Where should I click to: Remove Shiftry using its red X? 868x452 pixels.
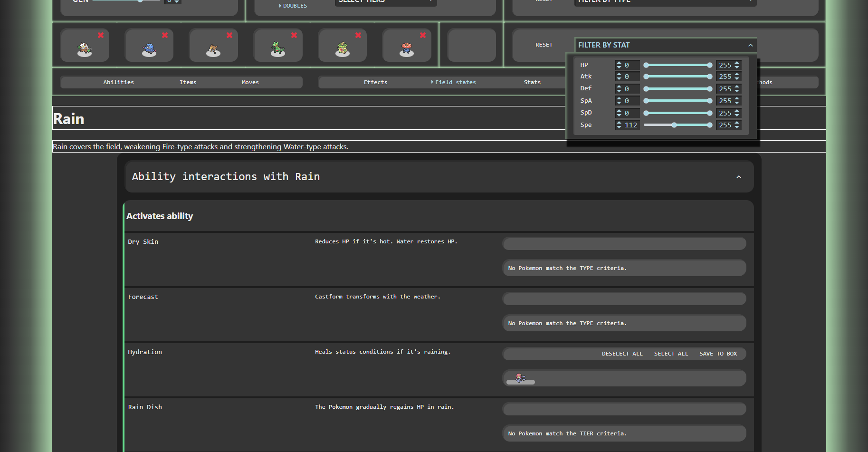[101, 35]
